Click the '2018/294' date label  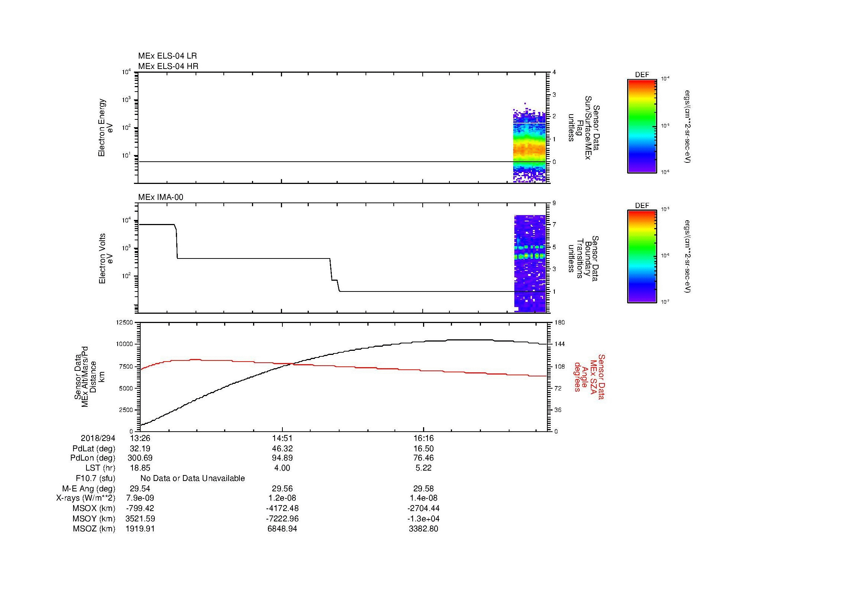click(x=98, y=438)
